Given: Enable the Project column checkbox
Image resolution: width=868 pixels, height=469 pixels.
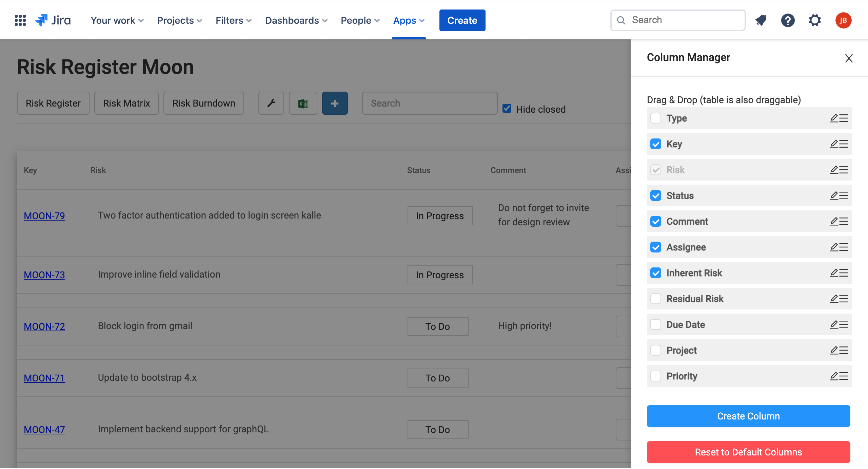Looking at the screenshot, I should 656,350.
